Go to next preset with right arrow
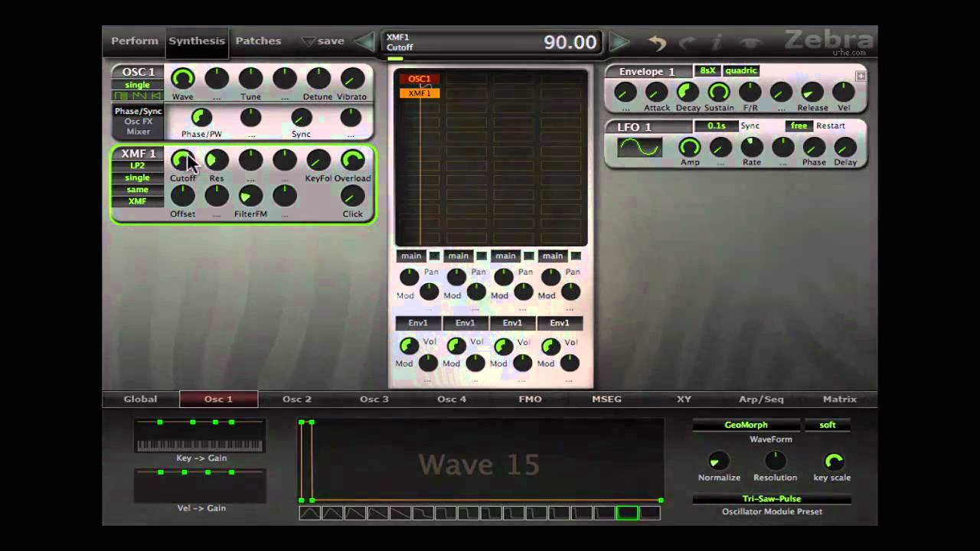This screenshot has width=980, height=551. (x=619, y=41)
